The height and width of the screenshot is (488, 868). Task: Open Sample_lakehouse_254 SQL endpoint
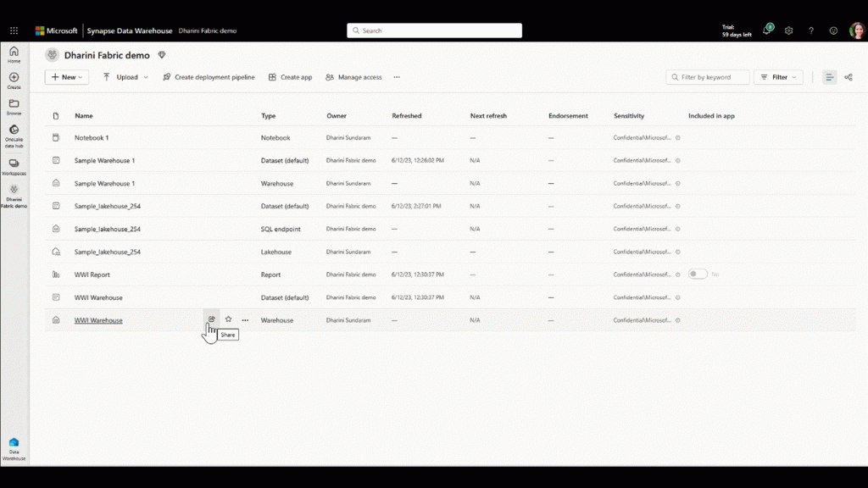click(108, 229)
